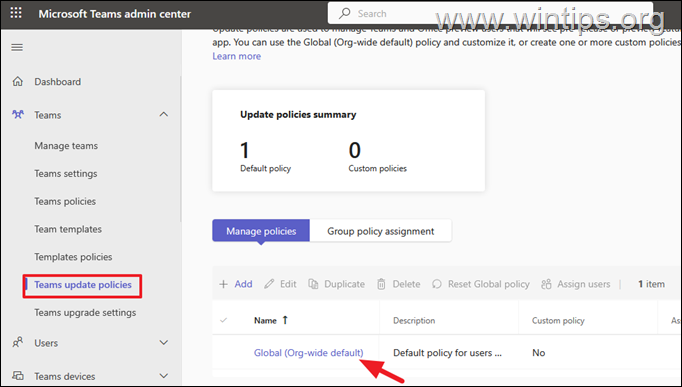Expand the Users section chevron
The height and width of the screenshot is (387, 682).
point(164,343)
